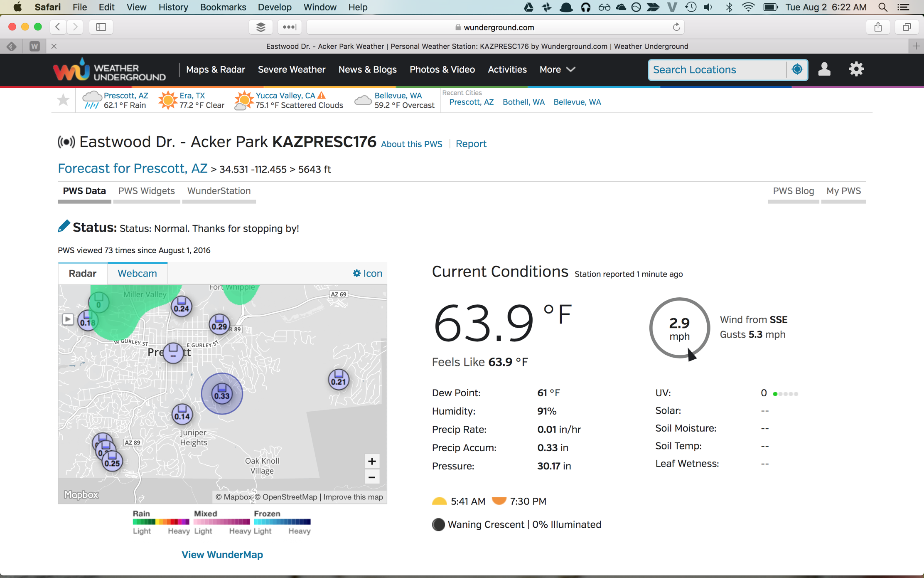The height and width of the screenshot is (578, 924).
Task: Click the three-dots extension toolbar icon
Action: click(289, 27)
